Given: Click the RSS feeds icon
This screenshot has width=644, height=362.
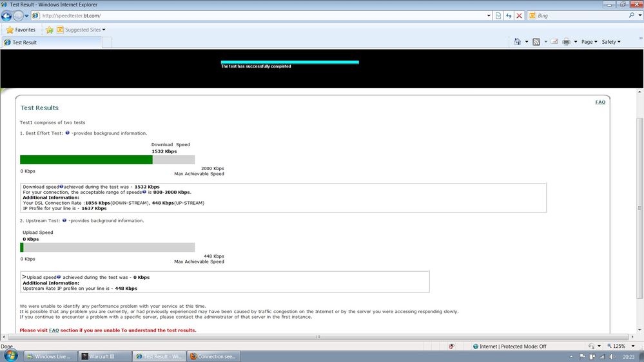Looking at the screenshot, I should pyautogui.click(x=536, y=42).
